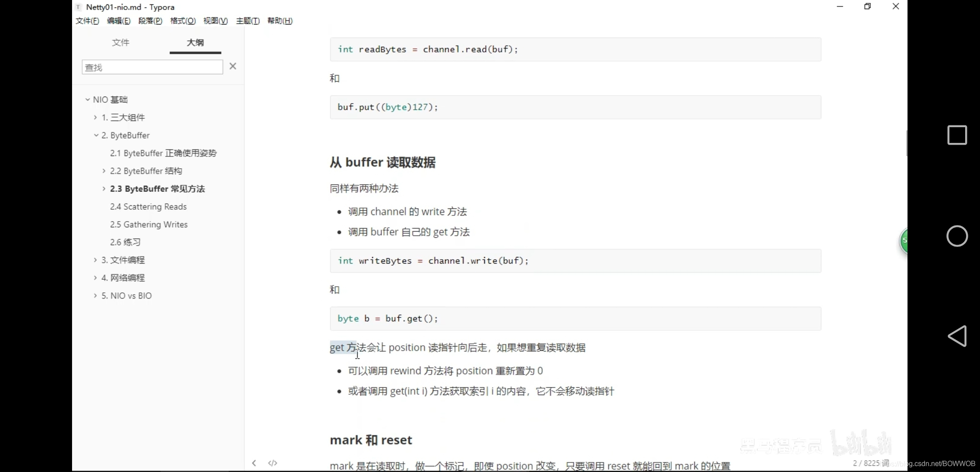Viewport: 980px width, 472px height.
Task: Toggle the source code inline view icon
Action: click(272, 463)
